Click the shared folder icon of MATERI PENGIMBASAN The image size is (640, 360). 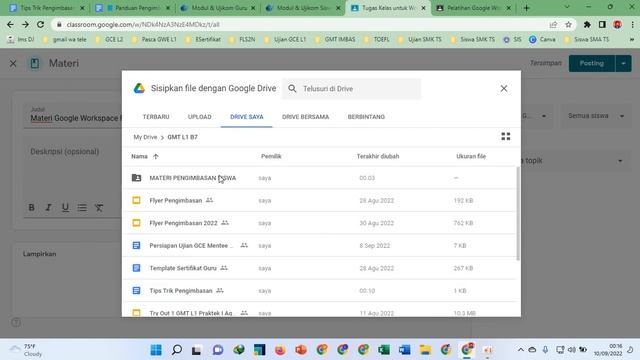click(x=136, y=178)
